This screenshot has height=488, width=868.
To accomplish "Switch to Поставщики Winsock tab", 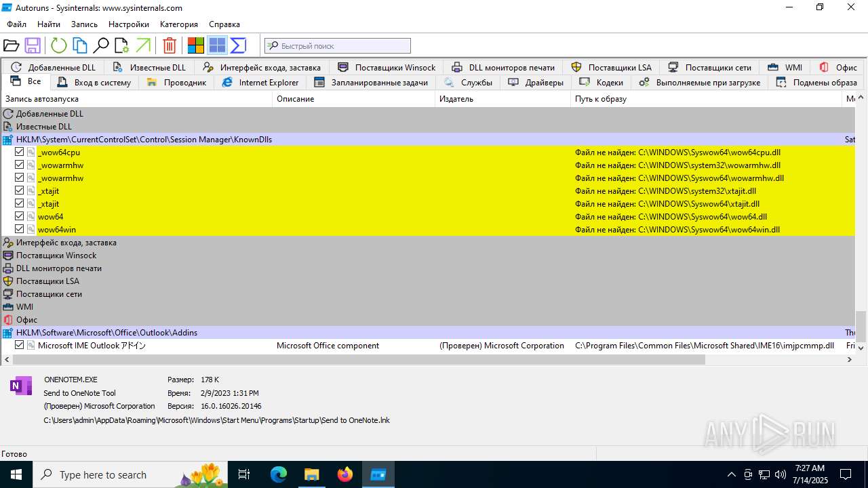I will tap(387, 67).
